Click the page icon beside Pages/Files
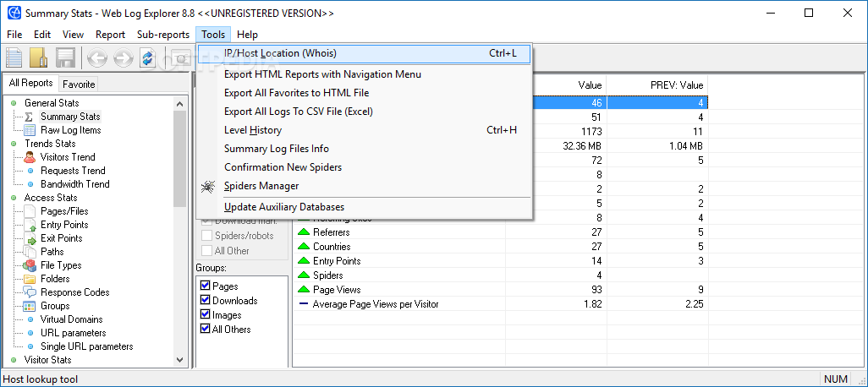The image size is (868, 387). click(x=30, y=211)
